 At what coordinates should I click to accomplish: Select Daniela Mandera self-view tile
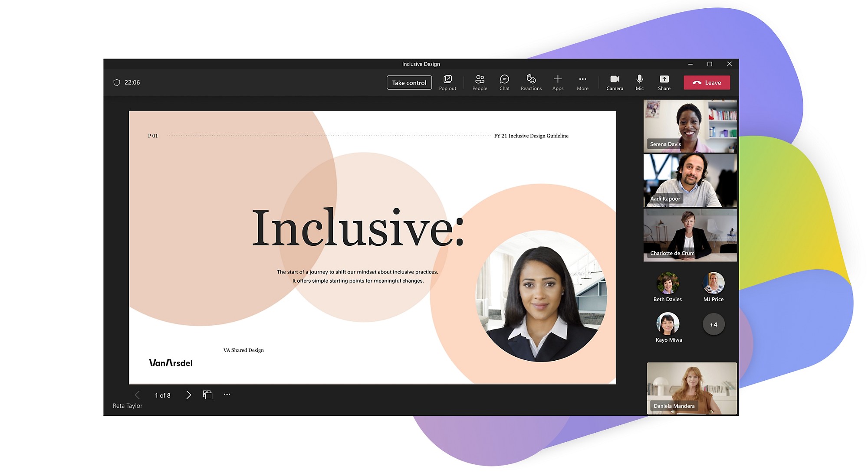coord(692,388)
